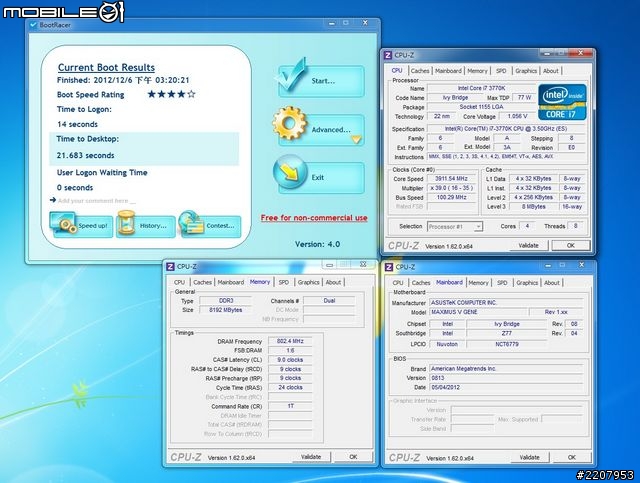
Task: Open About tab in CPU window
Action: click(551, 71)
